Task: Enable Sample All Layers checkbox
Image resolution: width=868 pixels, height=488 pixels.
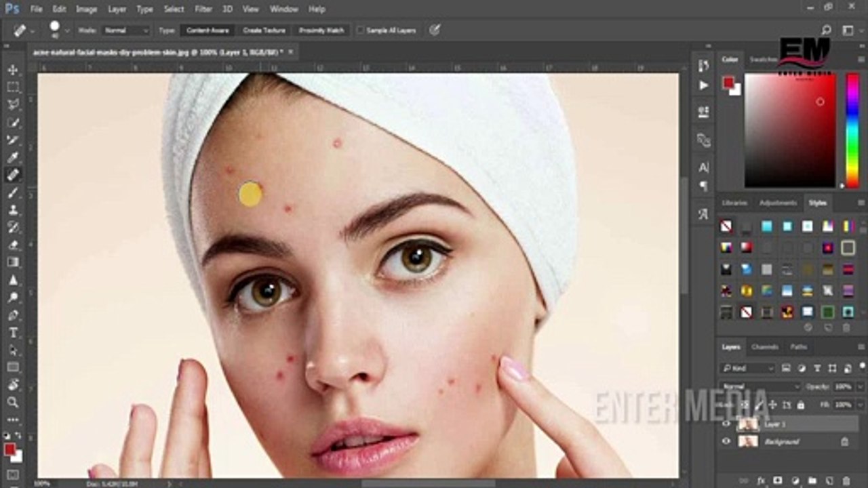Action: [x=361, y=30]
